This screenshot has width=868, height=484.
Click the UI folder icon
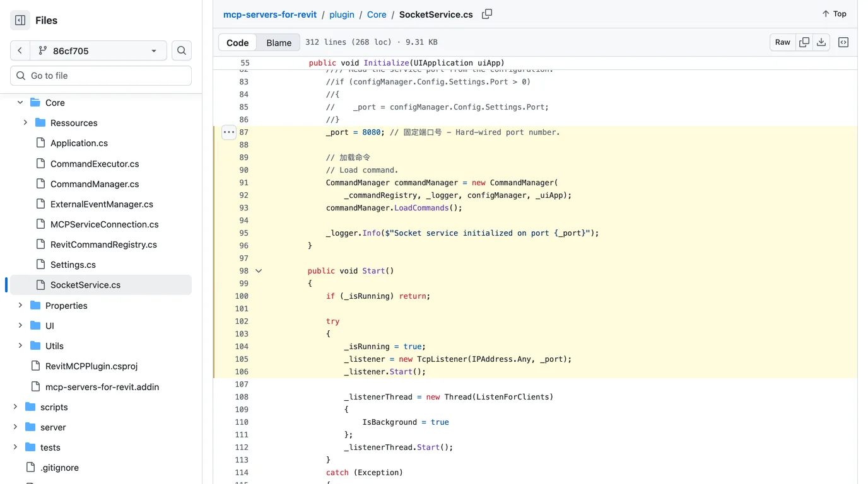(35, 325)
